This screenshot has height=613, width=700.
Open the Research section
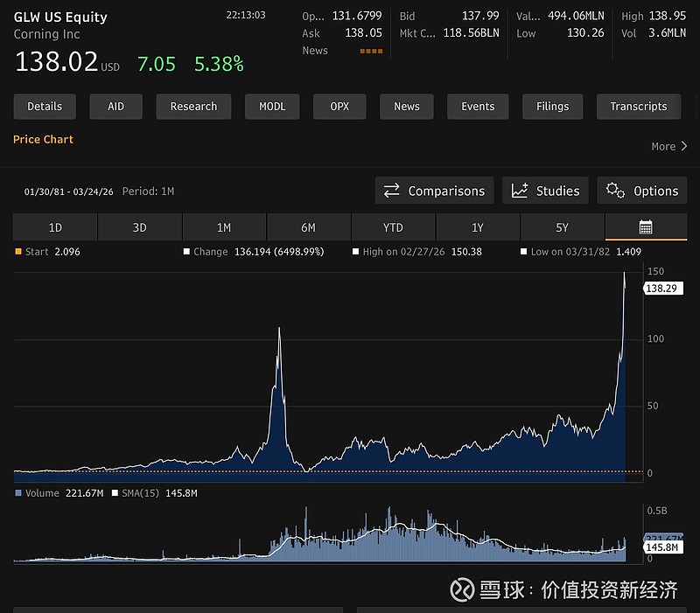pos(193,107)
